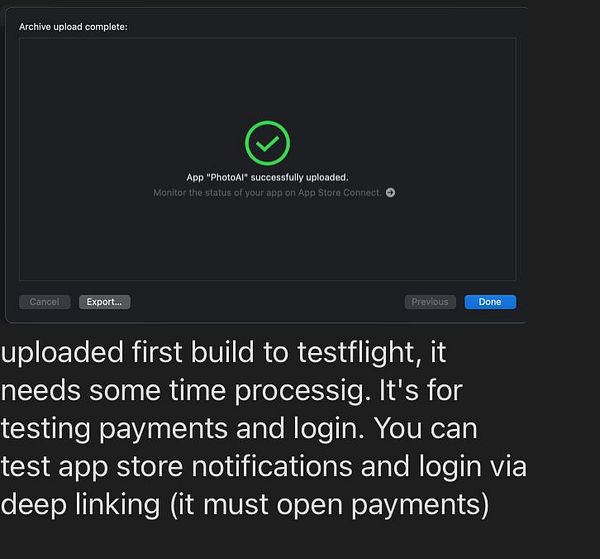
Task: Click the line deep linking (it must open payments)
Action: click(245, 504)
